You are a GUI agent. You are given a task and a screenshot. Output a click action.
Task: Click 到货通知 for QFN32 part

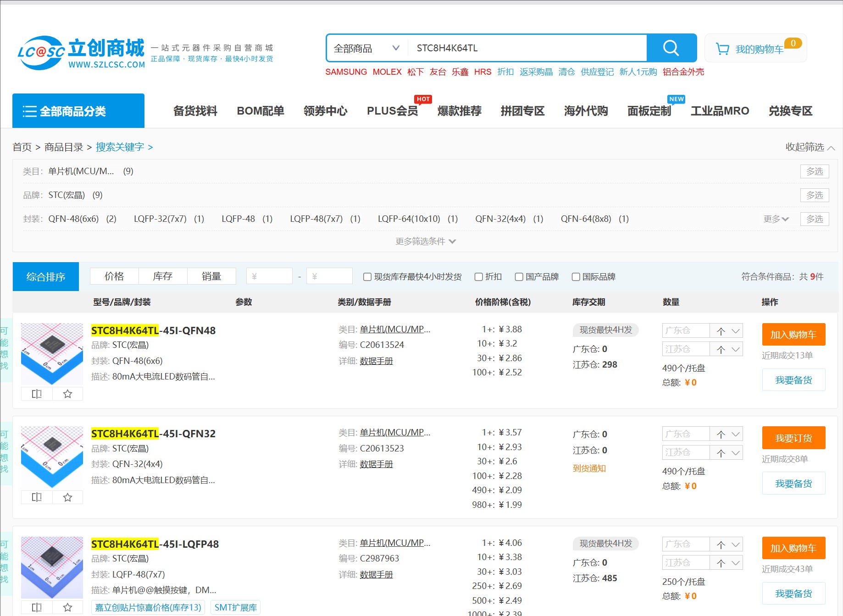pos(589,468)
